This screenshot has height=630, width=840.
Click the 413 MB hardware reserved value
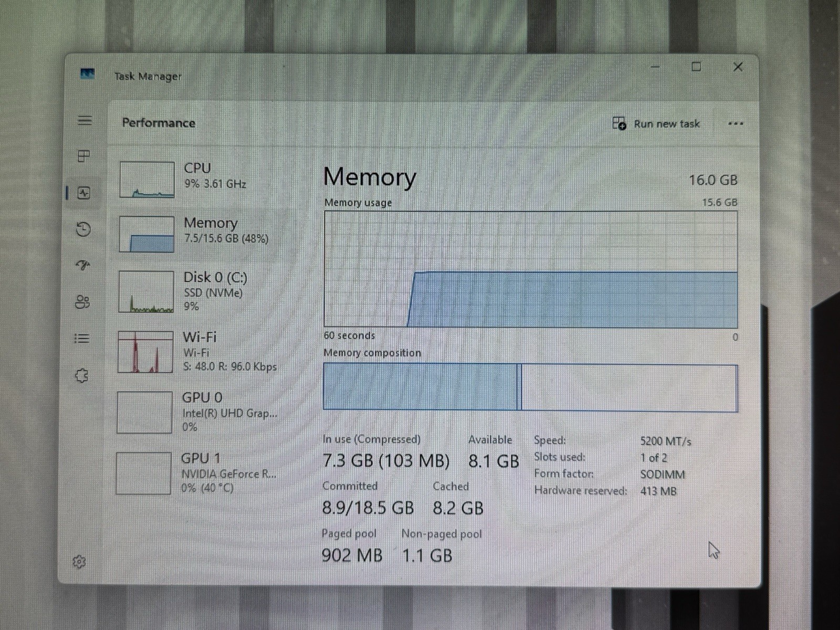[658, 491]
